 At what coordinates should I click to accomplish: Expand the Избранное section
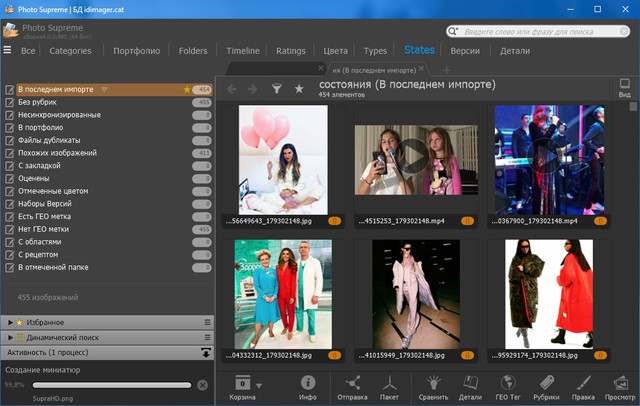[10, 322]
